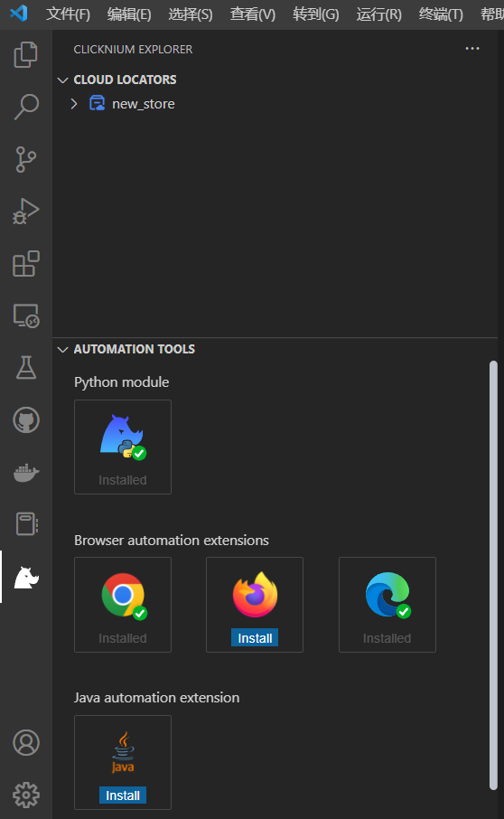Click the CLICKNIUM EXPLORER title
The width and height of the screenshot is (504, 819).
(133, 49)
